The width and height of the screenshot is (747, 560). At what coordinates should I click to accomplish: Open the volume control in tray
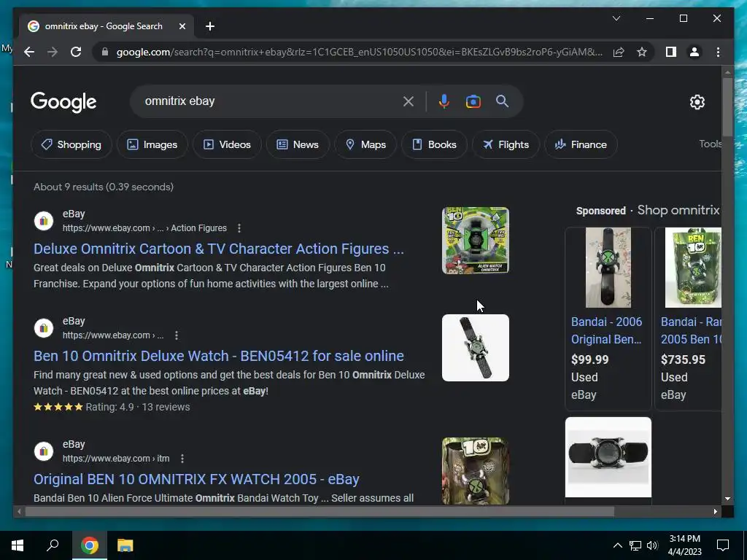[652, 545]
